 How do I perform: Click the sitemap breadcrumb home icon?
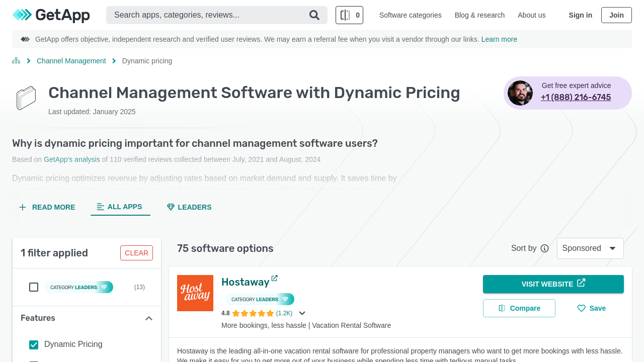tap(16, 61)
